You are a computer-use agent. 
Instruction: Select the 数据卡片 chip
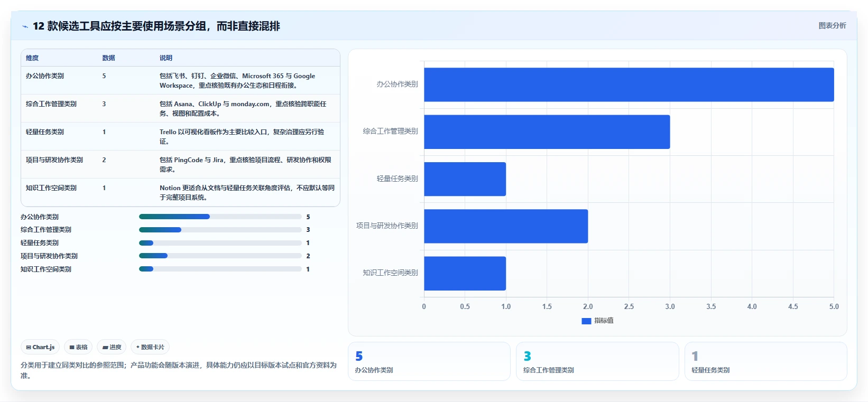pyautogui.click(x=150, y=347)
